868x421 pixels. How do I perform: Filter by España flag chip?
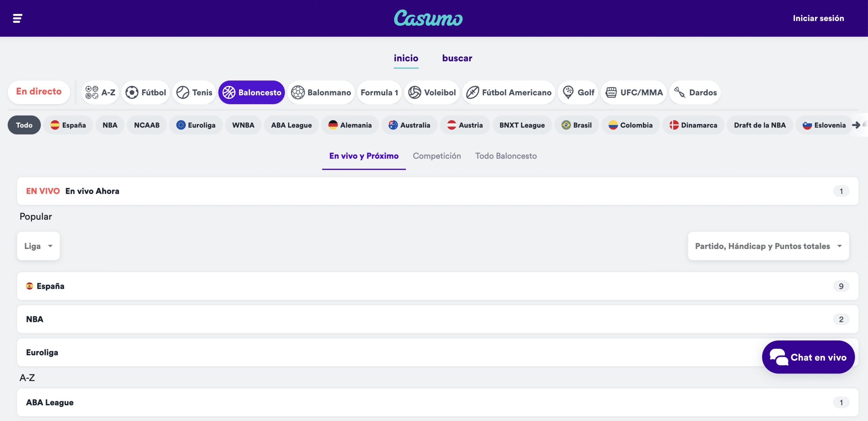click(x=68, y=125)
